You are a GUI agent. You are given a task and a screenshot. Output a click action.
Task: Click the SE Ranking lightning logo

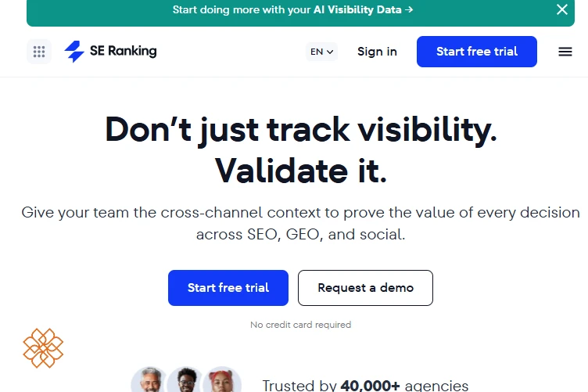tap(74, 52)
